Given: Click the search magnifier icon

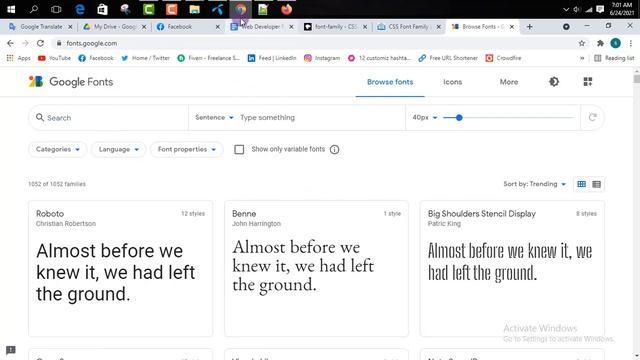Looking at the screenshot, I should (x=40, y=118).
